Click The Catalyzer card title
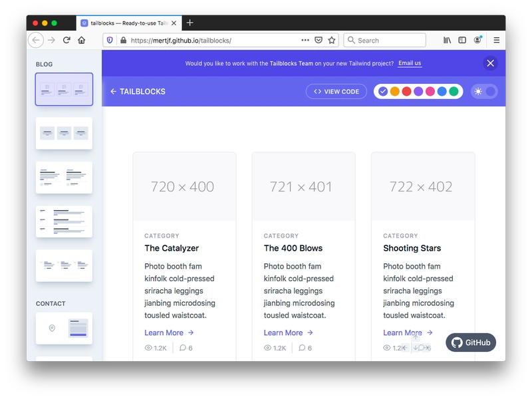532x399 pixels. 172,248
